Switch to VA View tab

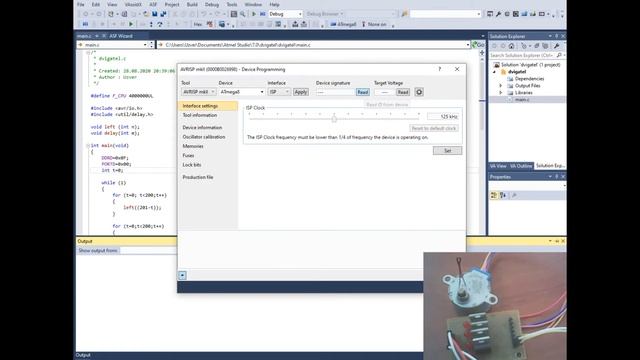498,166
